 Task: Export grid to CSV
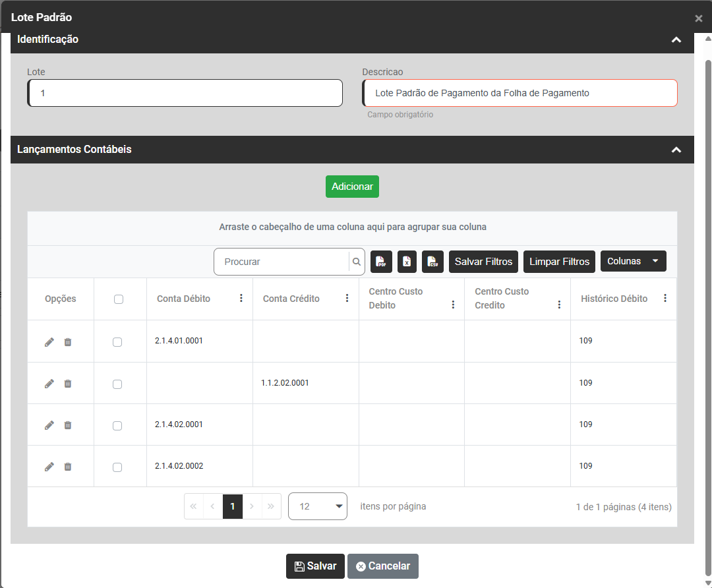click(x=432, y=262)
